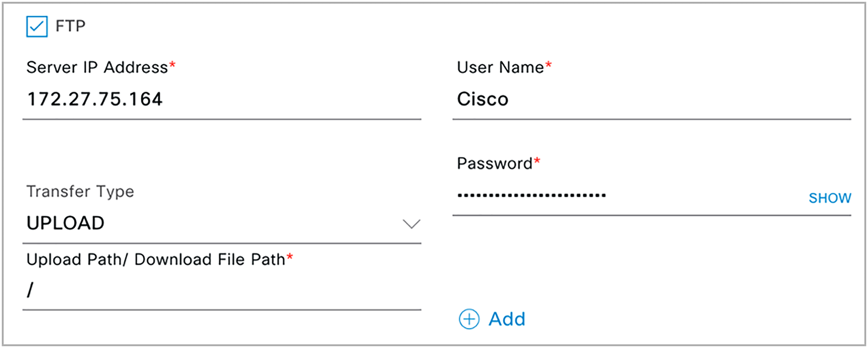868x348 pixels.
Task: Click the red asterisk beside User Name
Action: [548, 66]
